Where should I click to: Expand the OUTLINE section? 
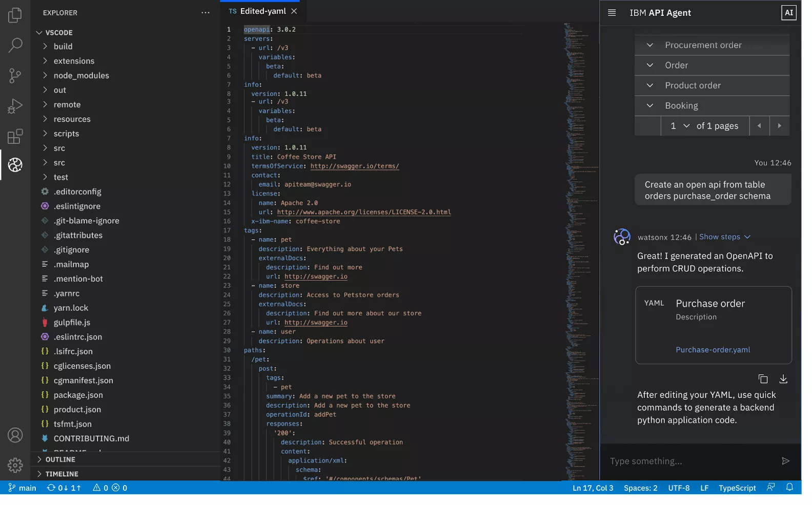(x=60, y=459)
